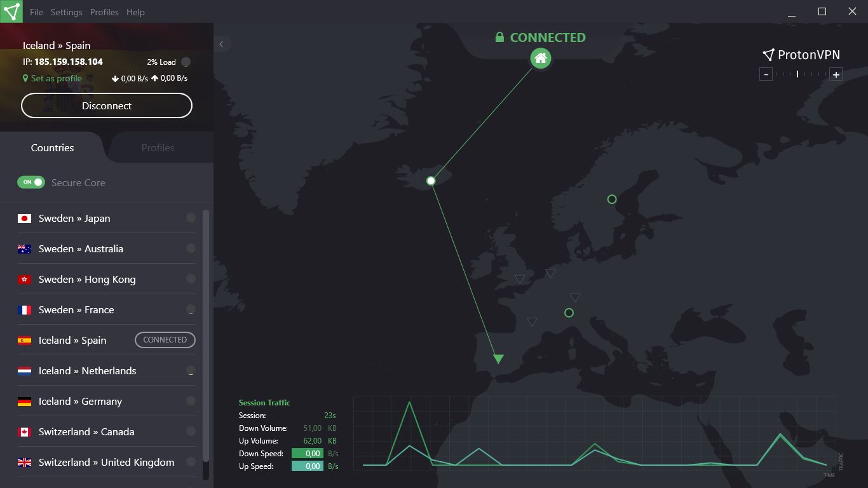Disable the Secure Core toggle

coord(31,182)
